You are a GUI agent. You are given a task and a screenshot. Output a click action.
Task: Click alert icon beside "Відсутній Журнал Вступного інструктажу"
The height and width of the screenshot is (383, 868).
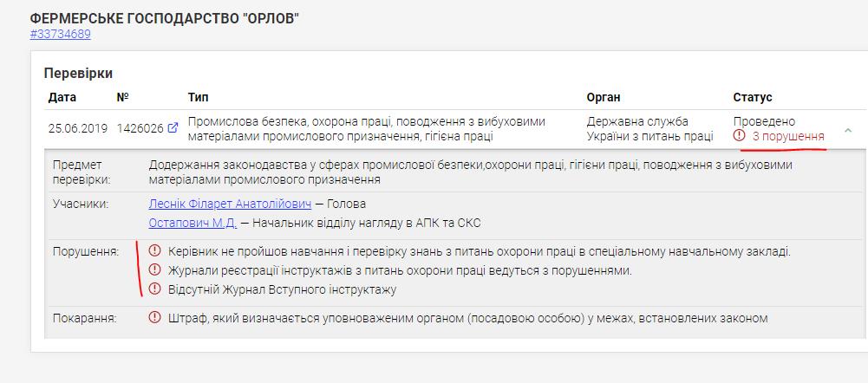click(155, 289)
